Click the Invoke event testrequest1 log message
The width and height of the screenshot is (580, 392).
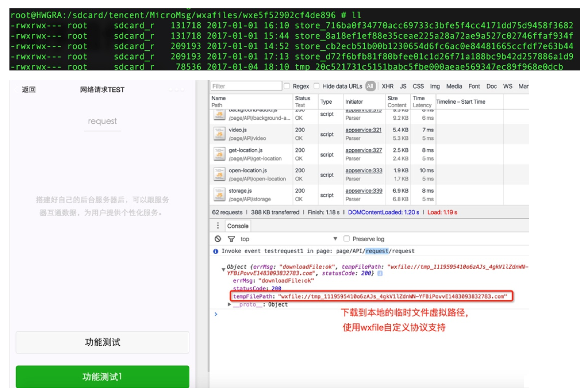click(x=318, y=251)
